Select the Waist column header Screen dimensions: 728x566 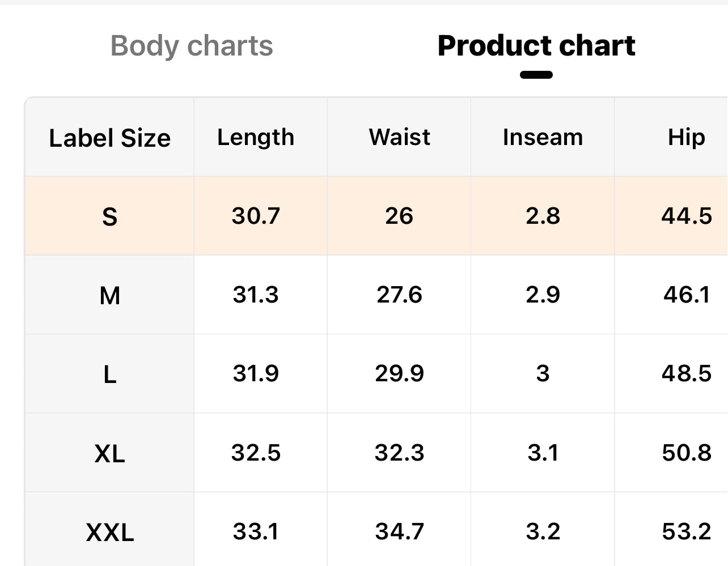tap(399, 137)
